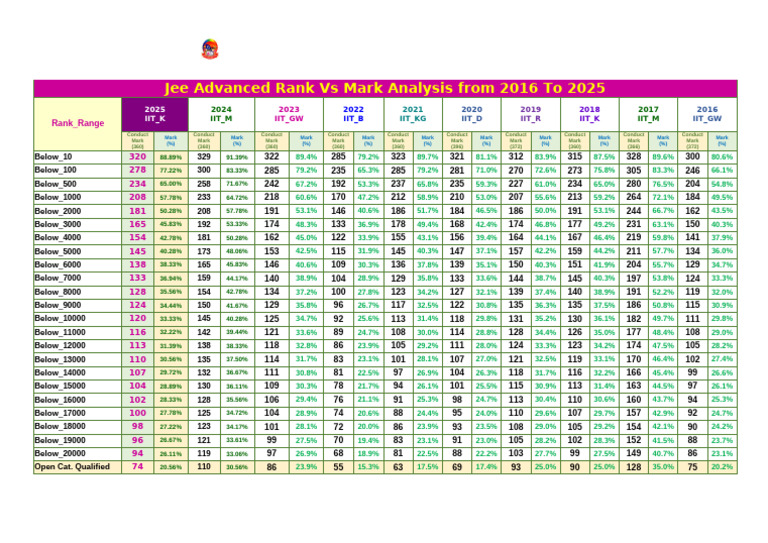Select the 2025 mark '120' in Below_10000 row
Viewport: 768px width, 543px height.
(x=138, y=318)
